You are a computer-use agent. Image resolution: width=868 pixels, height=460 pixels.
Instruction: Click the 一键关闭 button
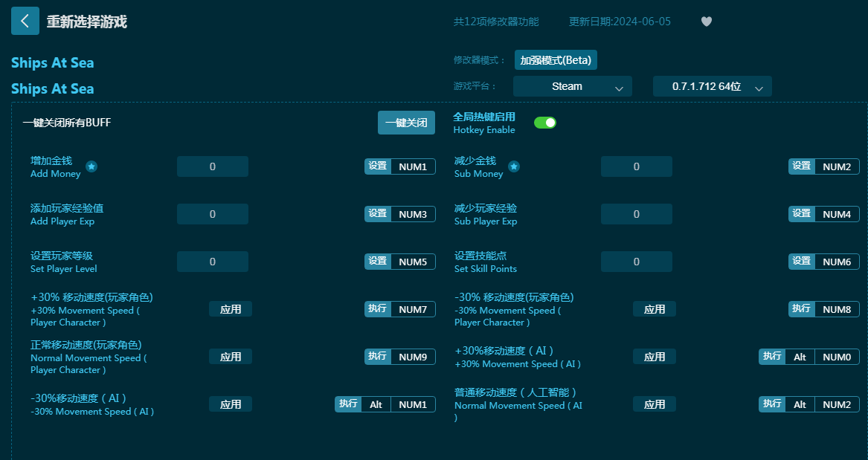point(406,123)
